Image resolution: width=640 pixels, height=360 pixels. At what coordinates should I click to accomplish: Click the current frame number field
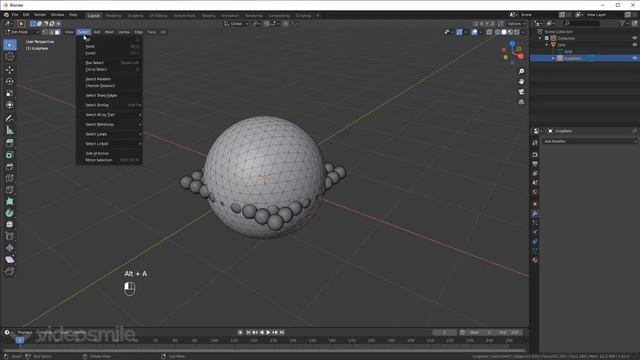444,332
